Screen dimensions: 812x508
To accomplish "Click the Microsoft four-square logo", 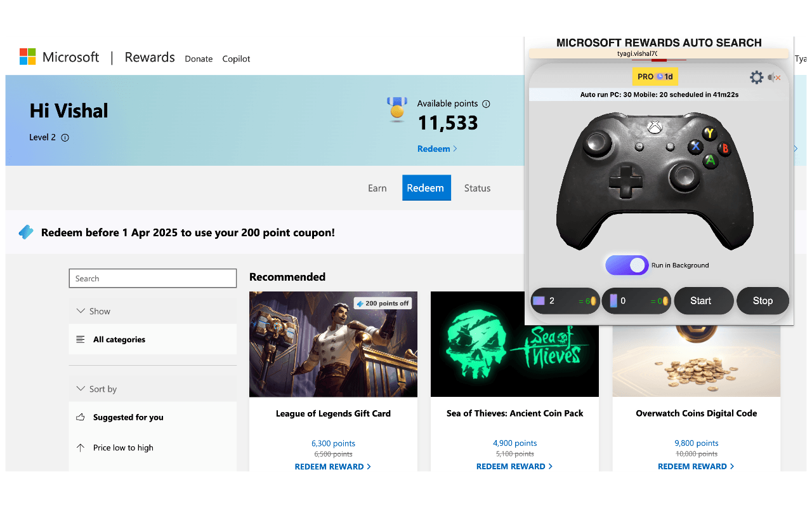I will pyautogui.click(x=27, y=57).
